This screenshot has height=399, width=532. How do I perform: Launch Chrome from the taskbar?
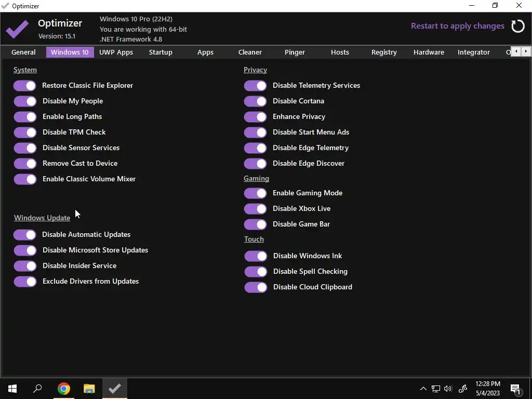pos(63,389)
